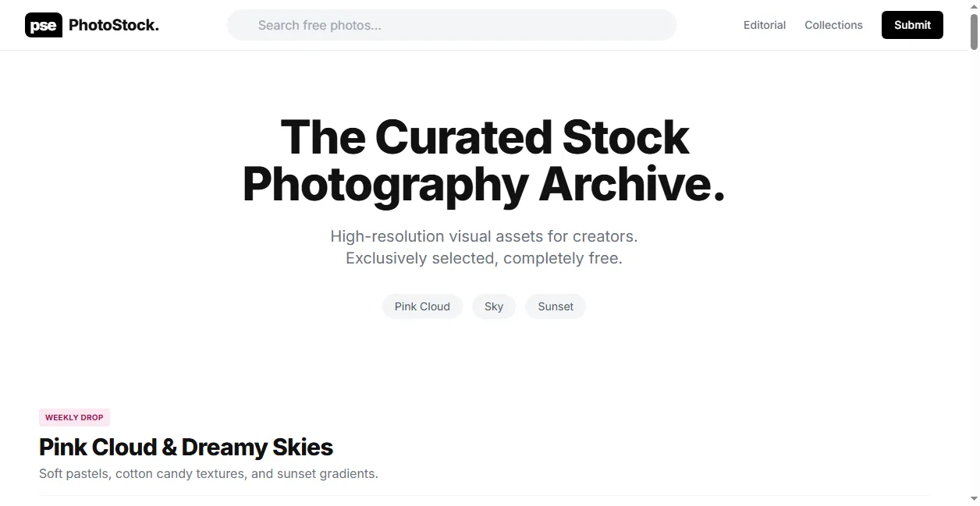
Task: Select the Sky tag pill
Action: (x=493, y=306)
